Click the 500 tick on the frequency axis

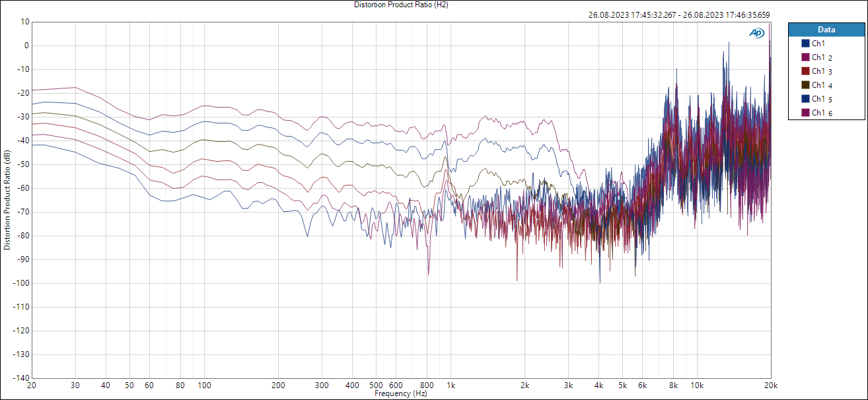click(377, 385)
